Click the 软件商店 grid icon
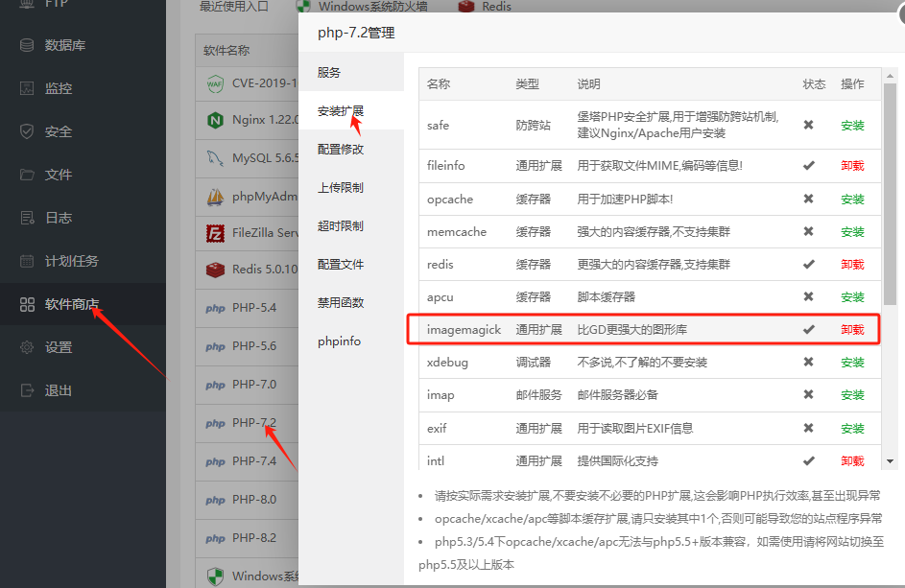This screenshot has width=905, height=588. click(x=27, y=304)
